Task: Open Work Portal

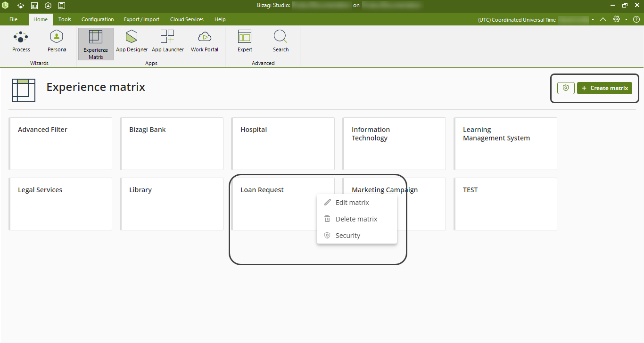Action: tap(204, 41)
